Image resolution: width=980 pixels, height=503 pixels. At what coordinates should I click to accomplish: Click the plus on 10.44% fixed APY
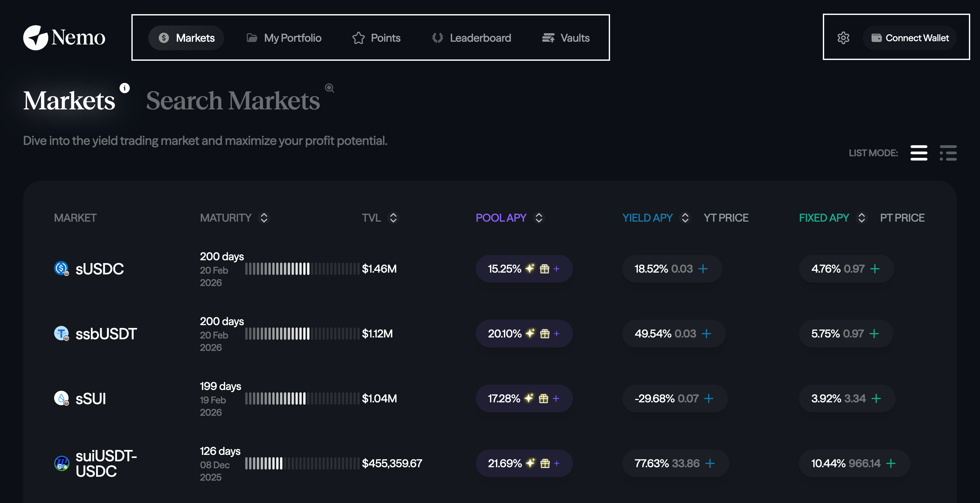[x=891, y=463]
